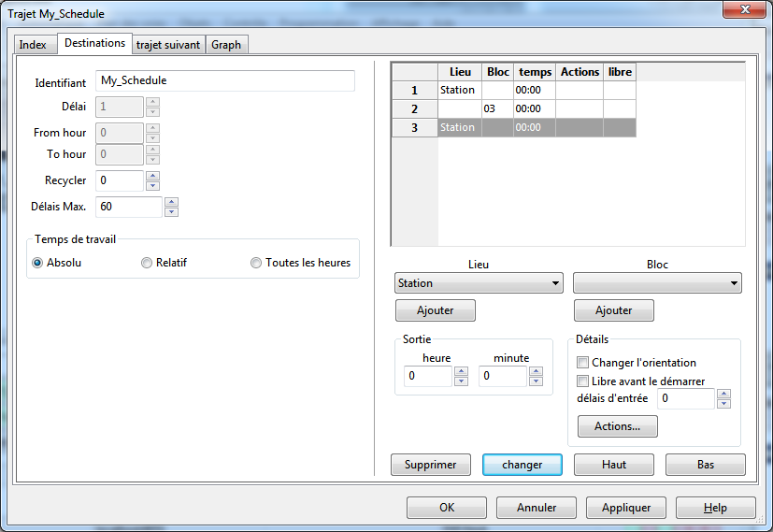Screen dimensions: 773x532
Task: Decrease the Sortie minute value
Action: [x=536, y=381]
